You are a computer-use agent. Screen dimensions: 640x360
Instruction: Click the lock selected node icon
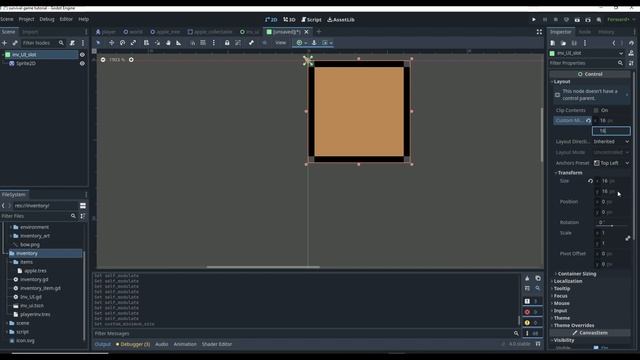tap(227, 43)
